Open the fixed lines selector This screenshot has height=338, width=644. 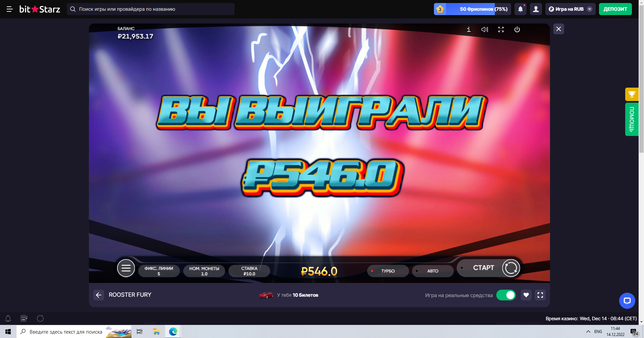tap(159, 271)
